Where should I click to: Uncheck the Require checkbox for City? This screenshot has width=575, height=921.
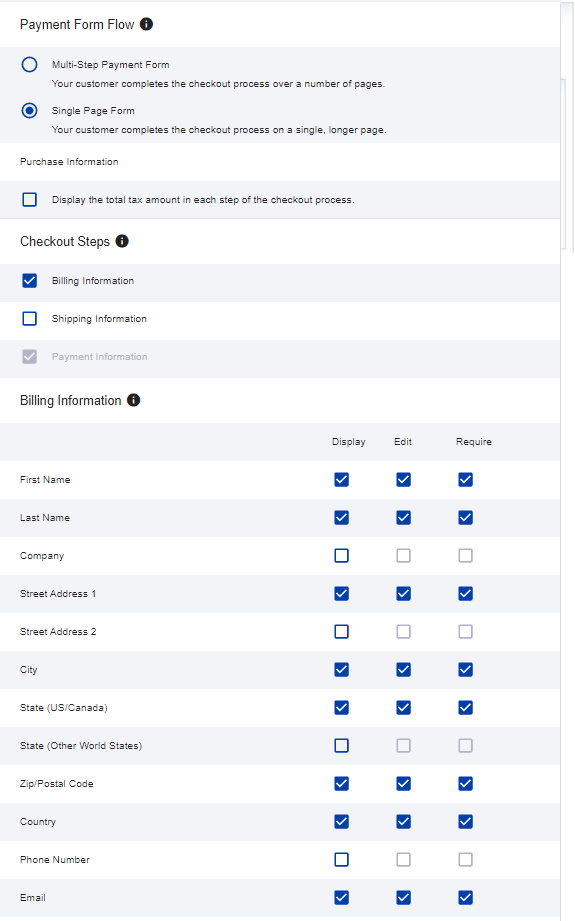click(465, 670)
